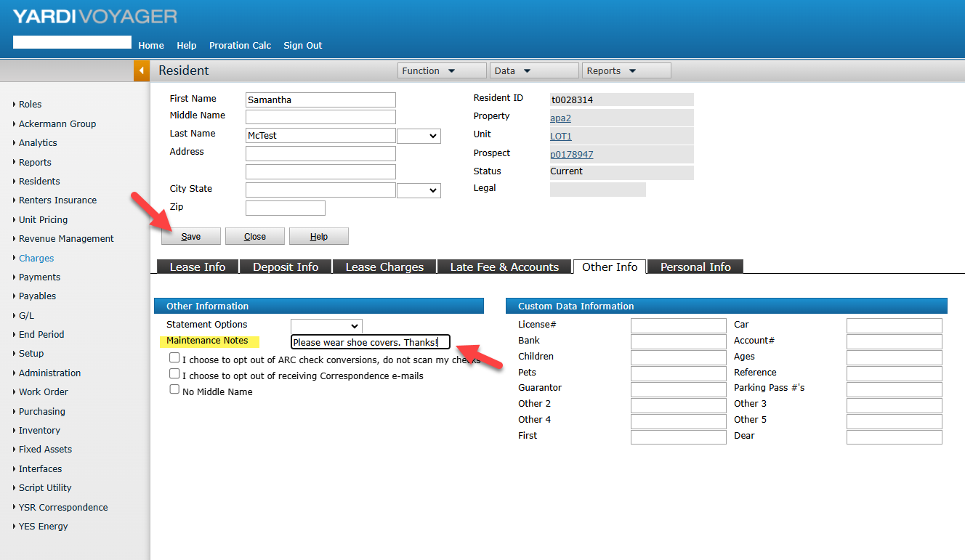The width and height of the screenshot is (965, 560).
Task: Click the Pets input field
Action: point(678,373)
